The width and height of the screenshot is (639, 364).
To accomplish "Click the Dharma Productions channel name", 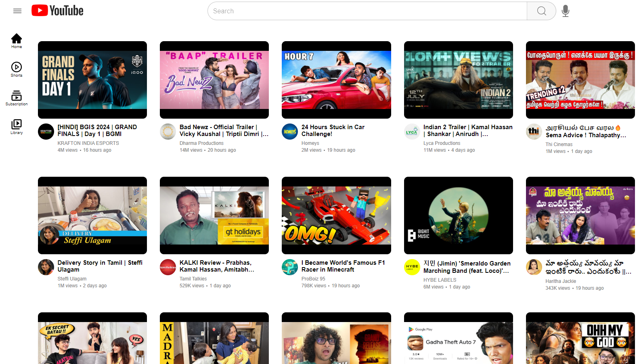I will click(201, 143).
